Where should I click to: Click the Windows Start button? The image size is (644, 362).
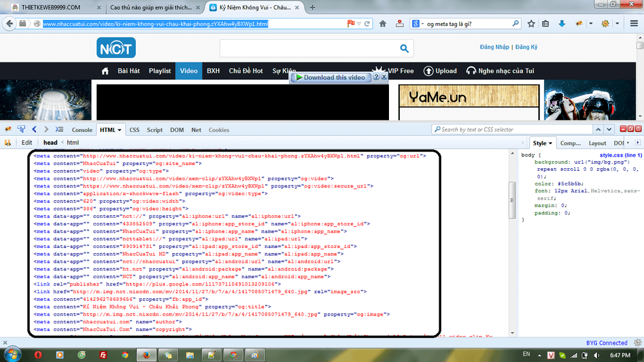point(12,354)
